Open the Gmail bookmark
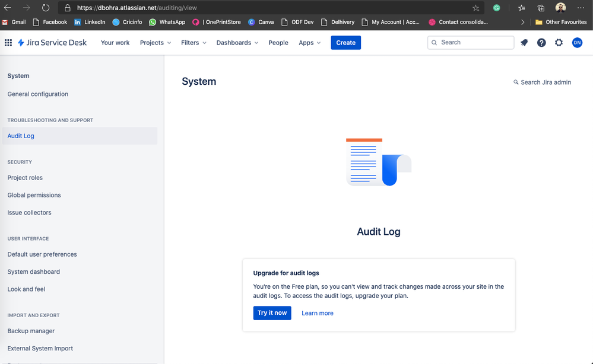The image size is (593, 364). click(x=14, y=22)
